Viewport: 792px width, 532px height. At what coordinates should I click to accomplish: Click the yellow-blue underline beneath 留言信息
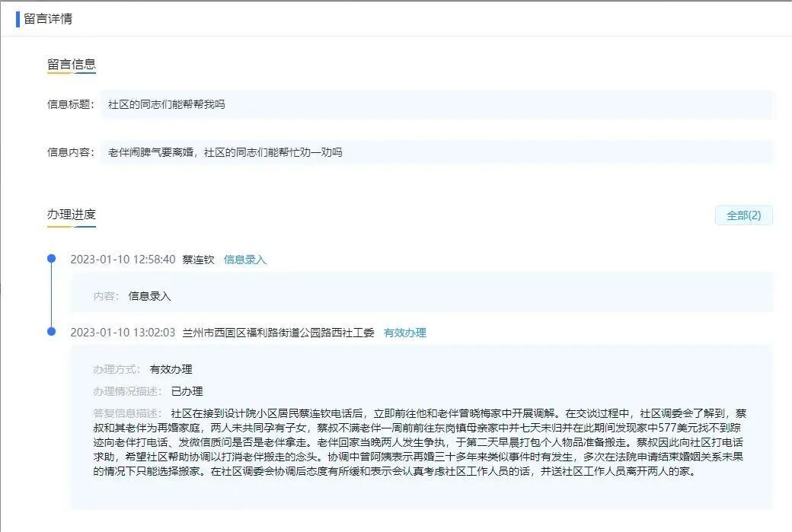click(x=71, y=74)
